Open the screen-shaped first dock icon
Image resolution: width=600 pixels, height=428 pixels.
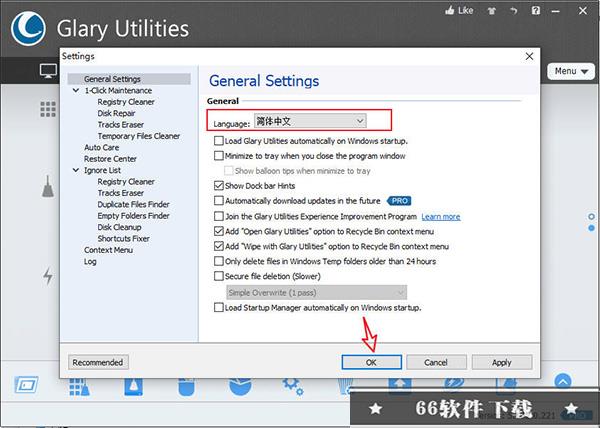click(x=26, y=385)
